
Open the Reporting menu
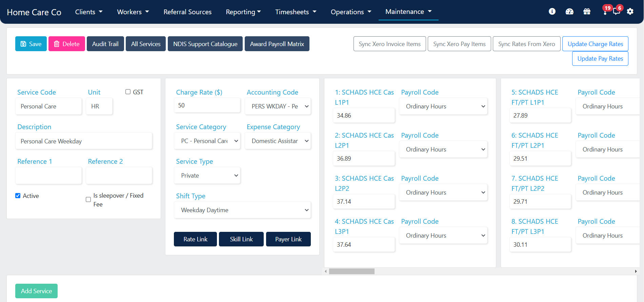(x=243, y=12)
